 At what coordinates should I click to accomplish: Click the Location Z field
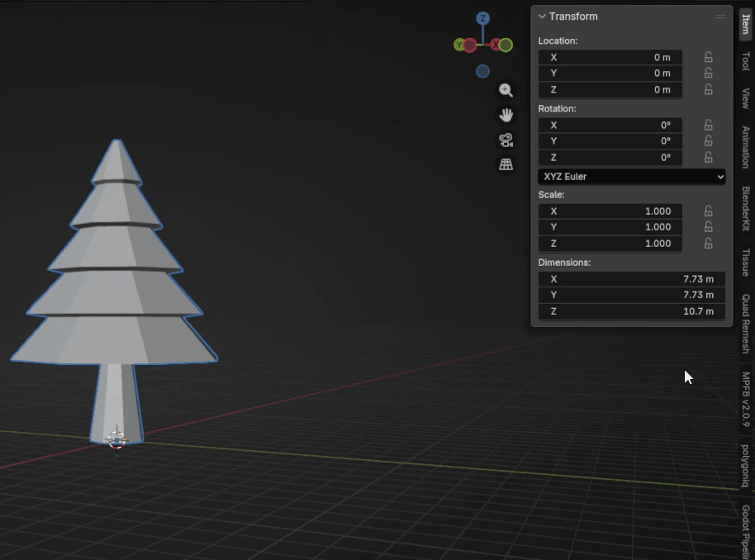pyautogui.click(x=610, y=89)
